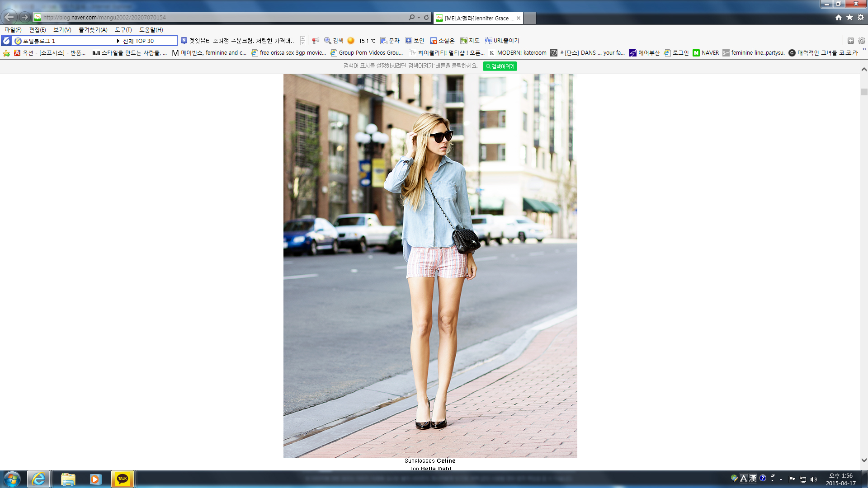The image size is (868, 488).
Task: Launch the media player taskbar icon
Action: [95, 479]
